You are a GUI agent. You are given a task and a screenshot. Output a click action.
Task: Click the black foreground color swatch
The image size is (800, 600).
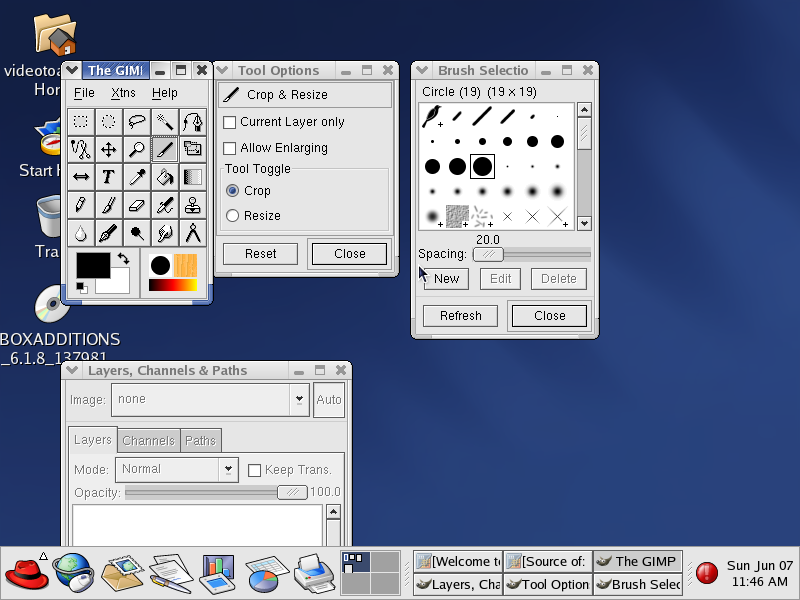[x=93, y=265]
